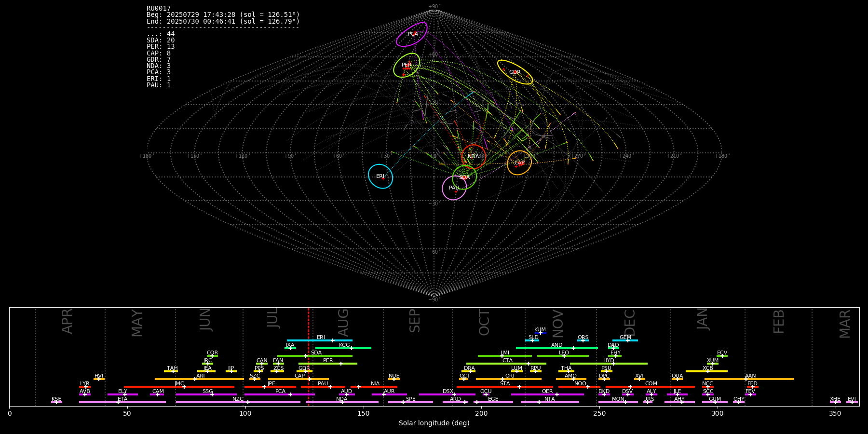
Task: Select the PER radiant ellipse on sky map
Action: click(x=407, y=65)
